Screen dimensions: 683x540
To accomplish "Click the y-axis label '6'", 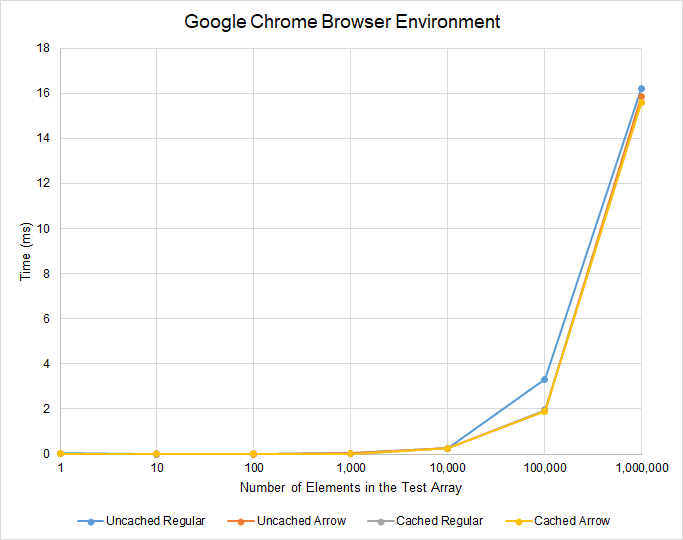I will pos(47,318).
